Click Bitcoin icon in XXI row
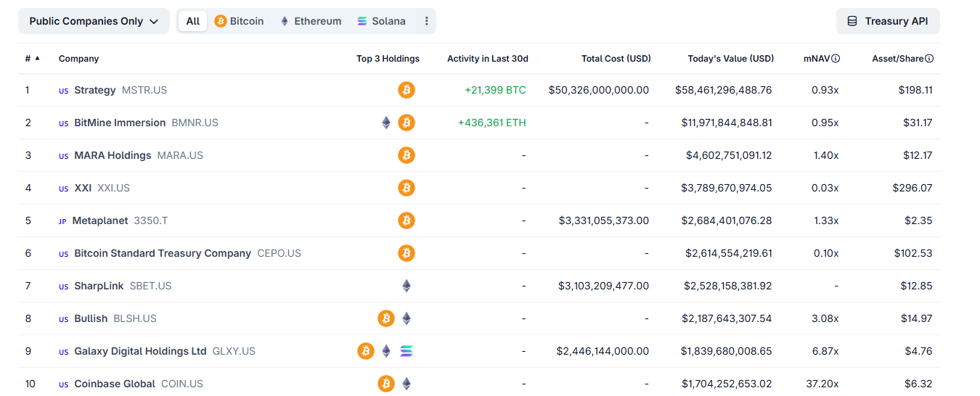 (407, 188)
